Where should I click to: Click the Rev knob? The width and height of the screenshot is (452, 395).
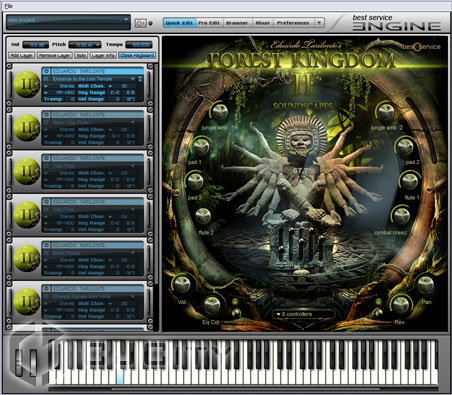[401, 304]
